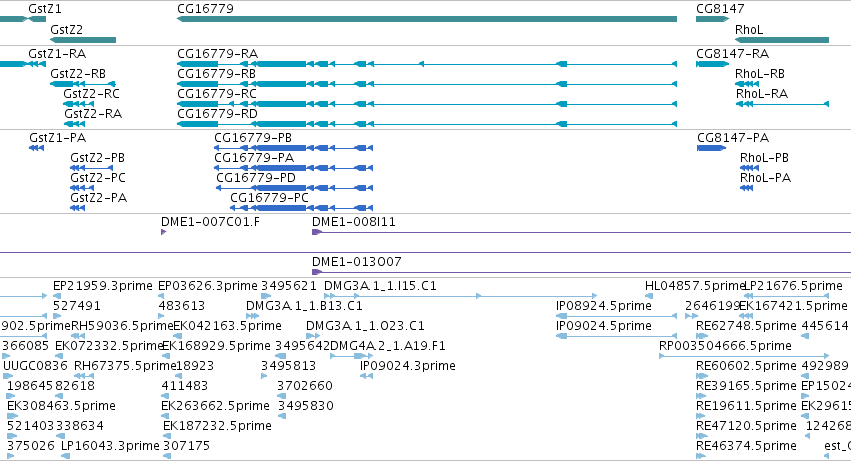Open the RE62748.5prime EST label
The height and width of the screenshot is (461, 851).
point(746,326)
